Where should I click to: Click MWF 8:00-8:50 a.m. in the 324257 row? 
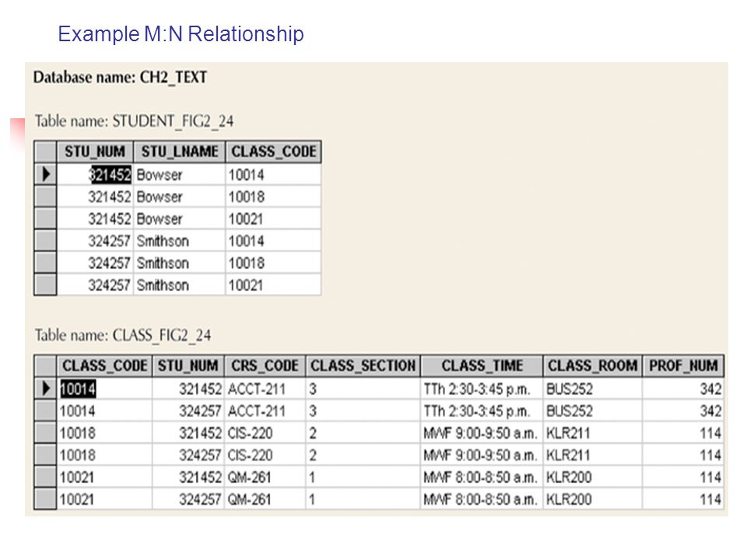pos(480,499)
